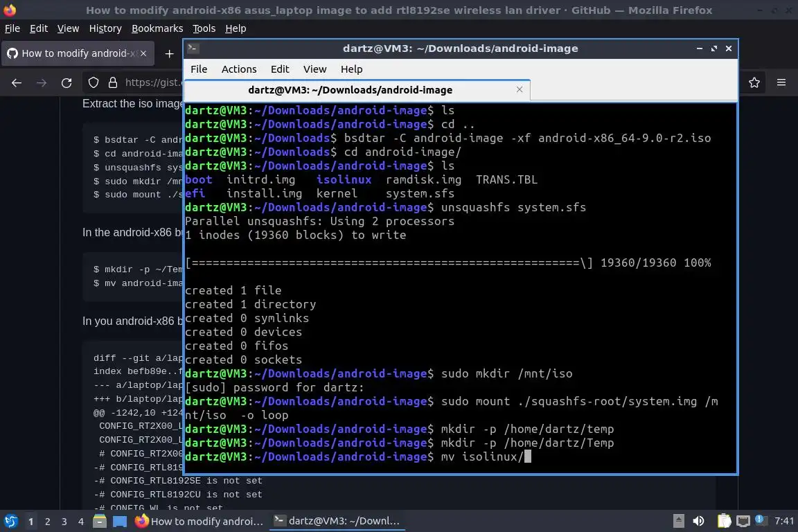
Task: Click terminal cursor after 'mv isolinux/'
Action: point(528,456)
